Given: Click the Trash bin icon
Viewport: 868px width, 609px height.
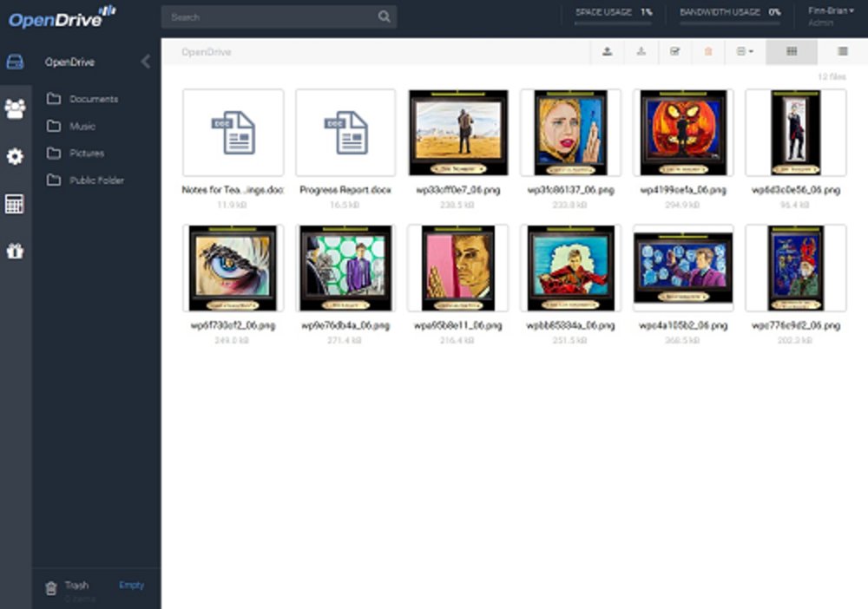Looking at the screenshot, I should [51, 588].
